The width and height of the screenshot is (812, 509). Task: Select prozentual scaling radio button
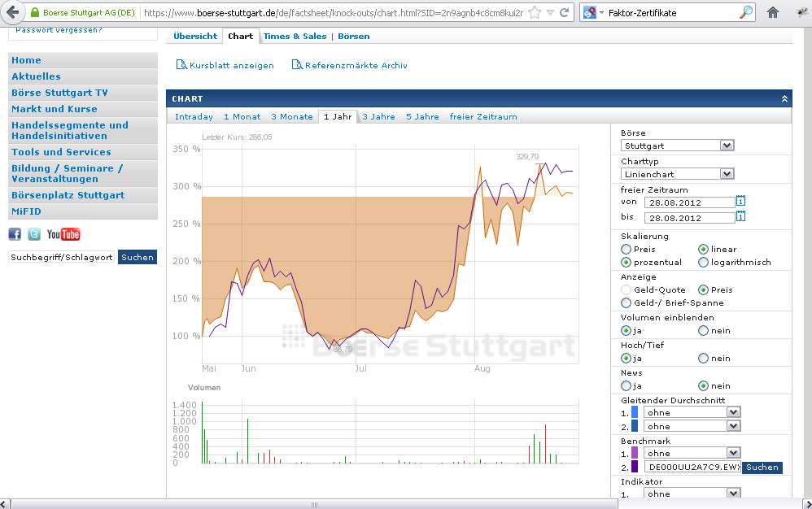click(x=626, y=263)
